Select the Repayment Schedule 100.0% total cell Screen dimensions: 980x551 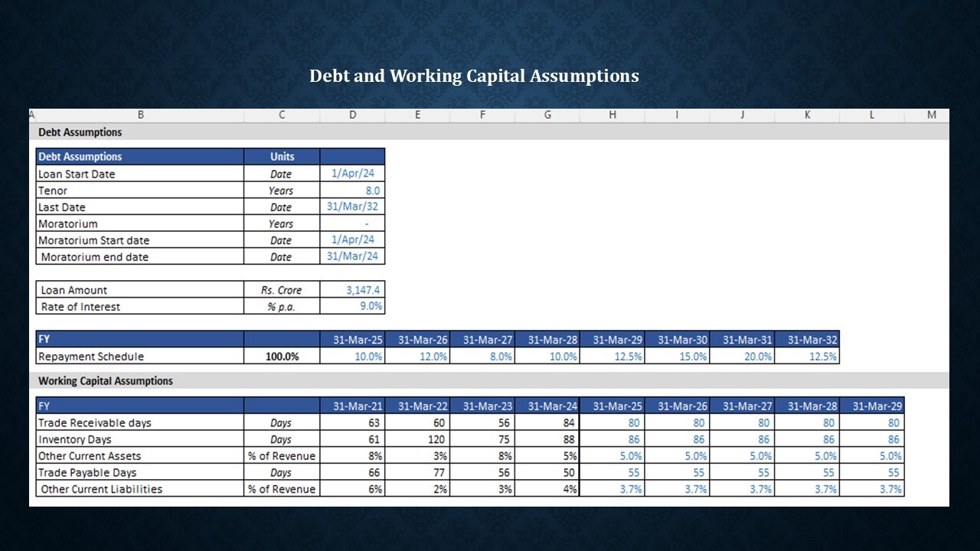[282, 356]
